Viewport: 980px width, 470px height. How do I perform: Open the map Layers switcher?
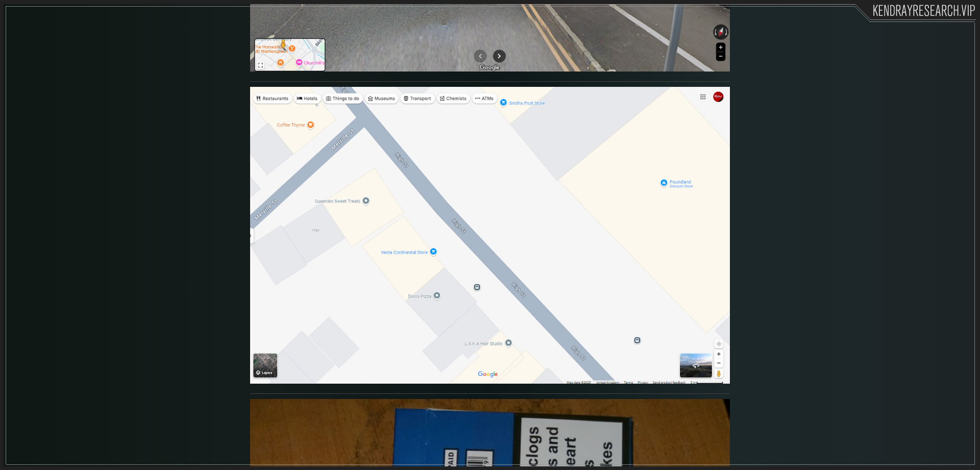[265, 365]
